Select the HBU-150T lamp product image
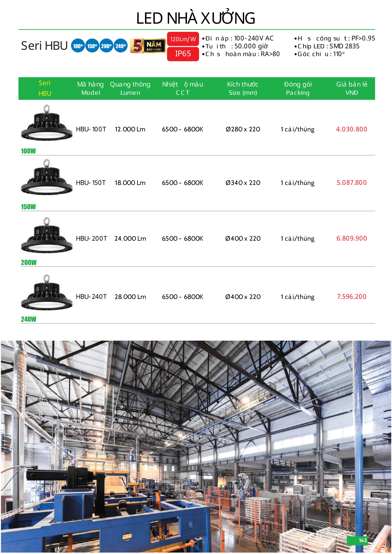Image resolution: width=392 pixels, height=554 pixels. tap(47, 177)
